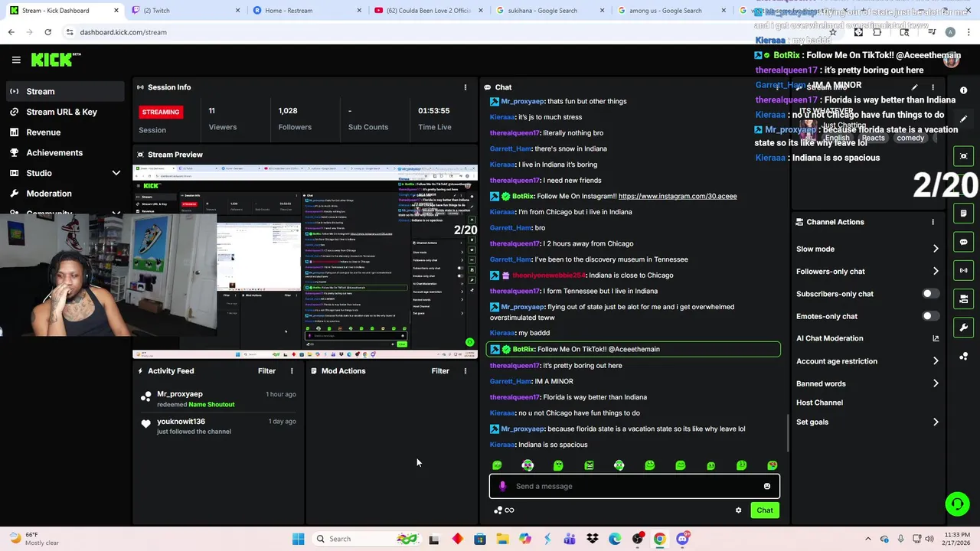Click the Kick logo
The width and height of the screenshot is (980, 551).
click(x=55, y=60)
